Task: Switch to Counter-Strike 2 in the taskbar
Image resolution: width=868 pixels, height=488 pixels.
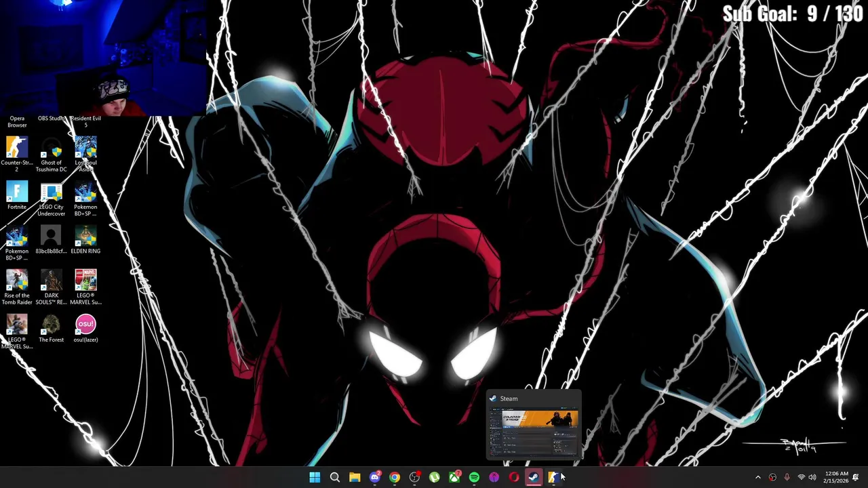Action: pyautogui.click(x=553, y=477)
